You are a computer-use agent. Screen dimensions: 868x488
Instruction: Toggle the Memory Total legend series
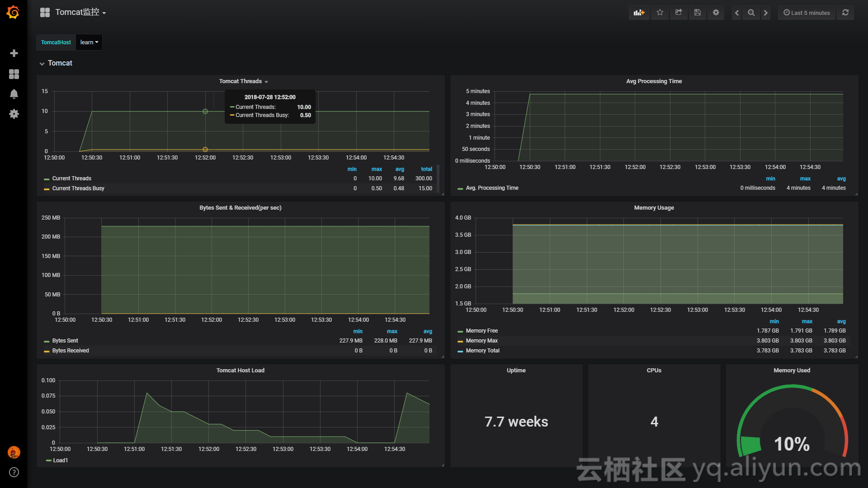click(x=483, y=351)
